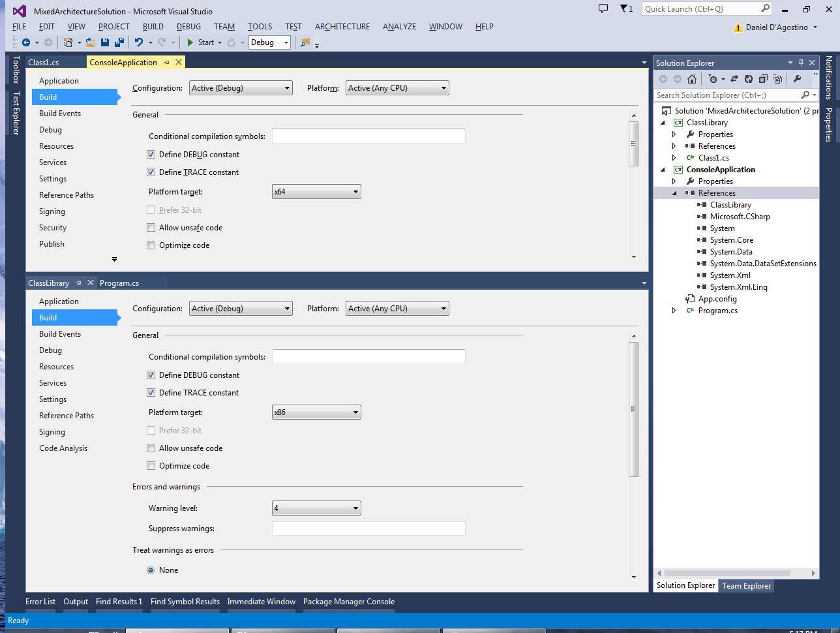Expand Program.cs node in Solution Explorer

(x=674, y=311)
